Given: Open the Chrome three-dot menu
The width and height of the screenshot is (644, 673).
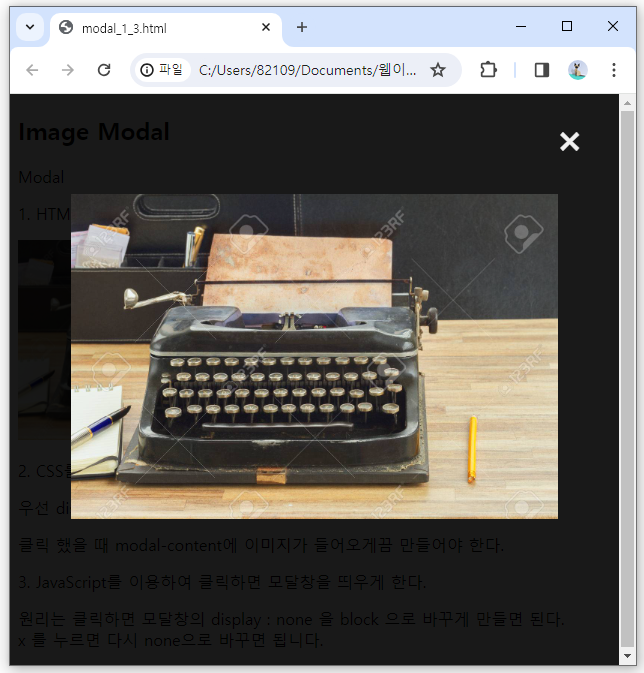Looking at the screenshot, I should pyautogui.click(x=614, y=70).
